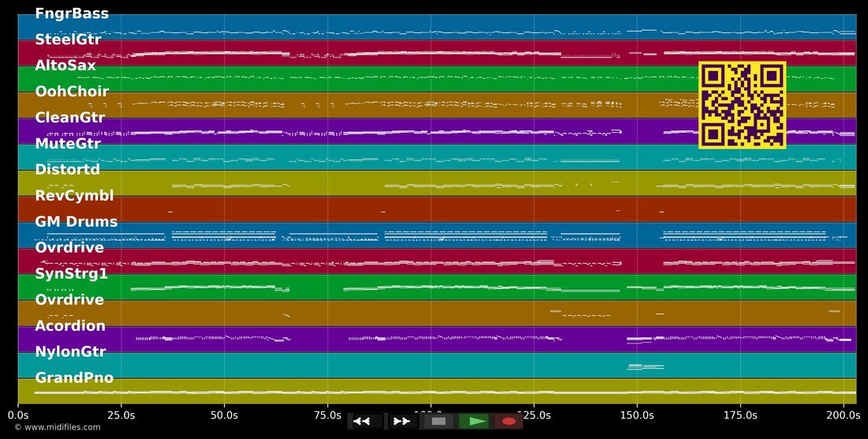
Task: Jump to the 150.0s time marker
Action: point(637,414)
